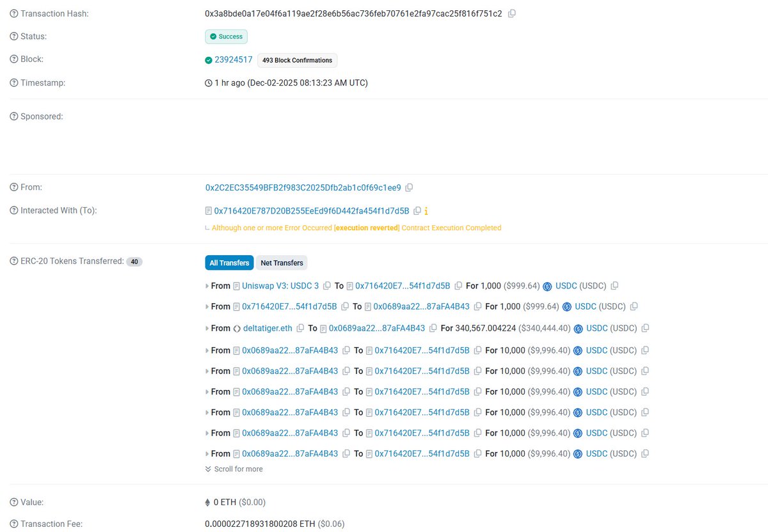Select the All Transfers tab
This screenshot has width=768, height=532.
(229, 263)
